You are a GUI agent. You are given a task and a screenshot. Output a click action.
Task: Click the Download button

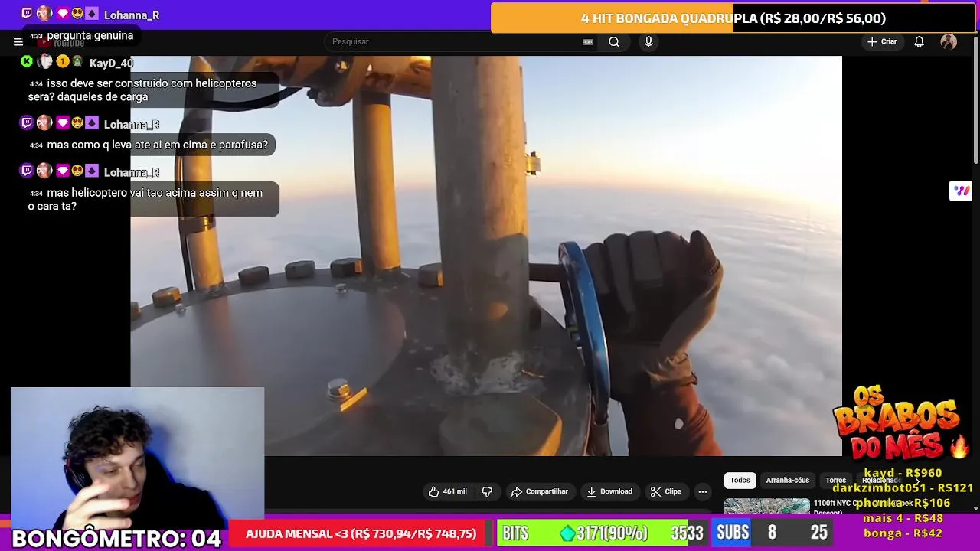pos(609,491)
